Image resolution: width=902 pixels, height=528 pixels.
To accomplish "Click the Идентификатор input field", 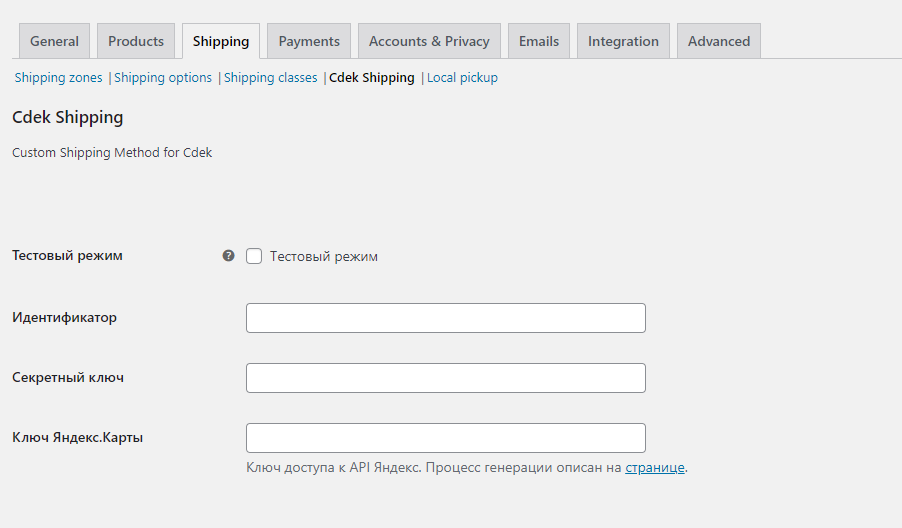I will 446,318.
